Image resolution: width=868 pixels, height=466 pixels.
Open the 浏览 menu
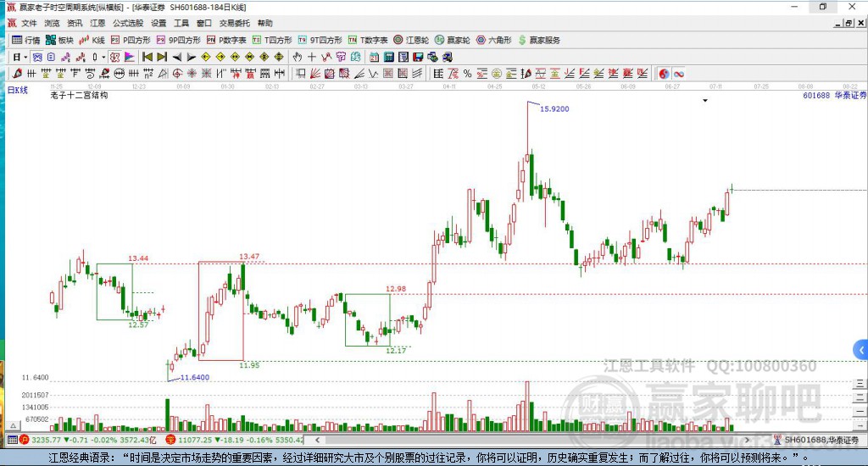52,23
